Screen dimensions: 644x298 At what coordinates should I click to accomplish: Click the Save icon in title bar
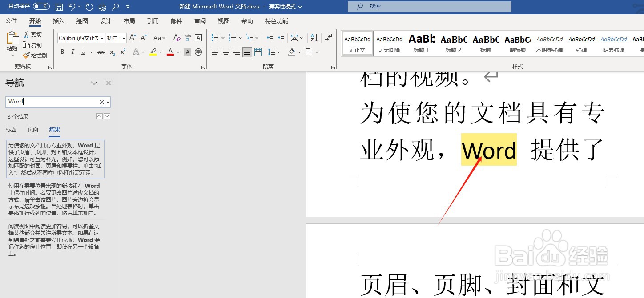[x=59, y=7]
